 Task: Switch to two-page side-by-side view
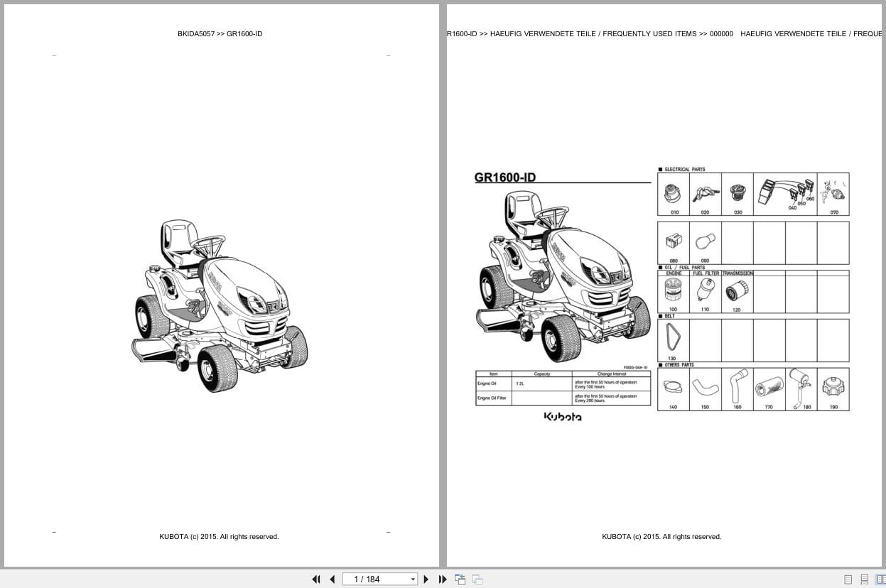(x=881, y=579)
